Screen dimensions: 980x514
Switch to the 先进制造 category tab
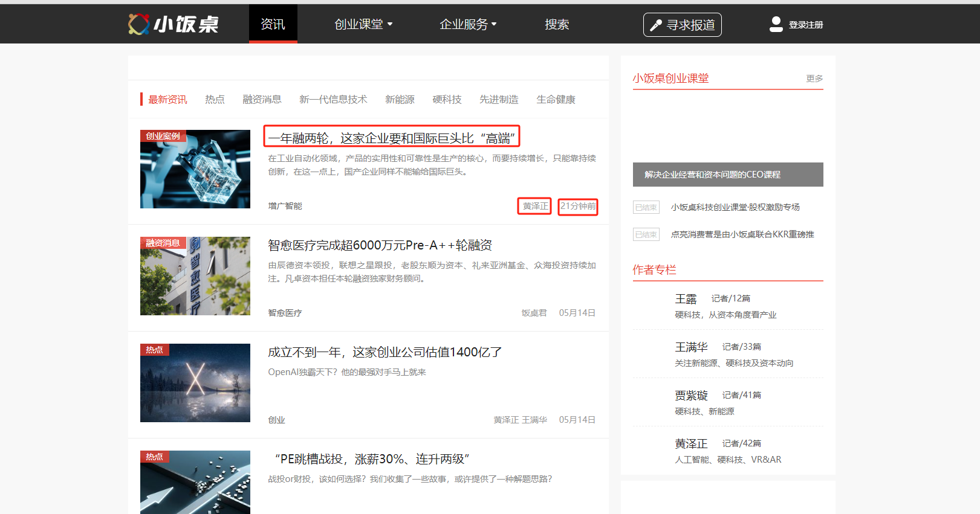499,99
